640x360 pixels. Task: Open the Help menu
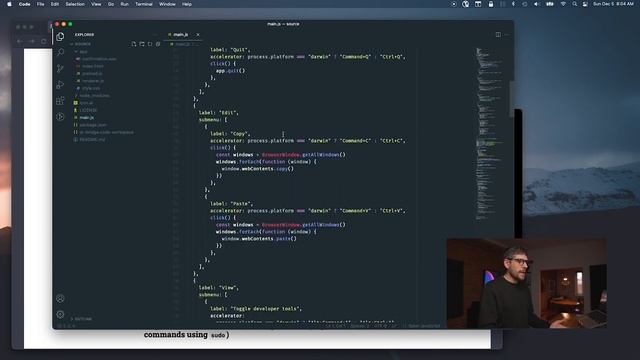point(187,4)
